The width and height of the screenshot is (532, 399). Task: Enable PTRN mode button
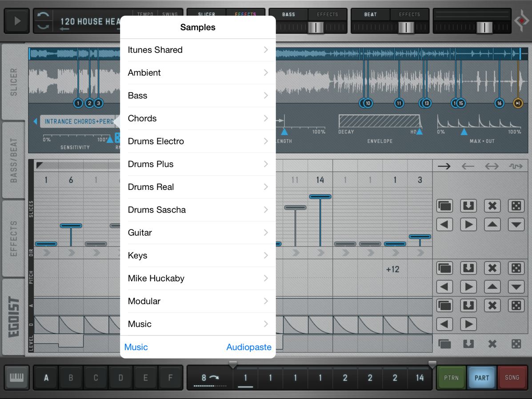[x=452, y=378]
